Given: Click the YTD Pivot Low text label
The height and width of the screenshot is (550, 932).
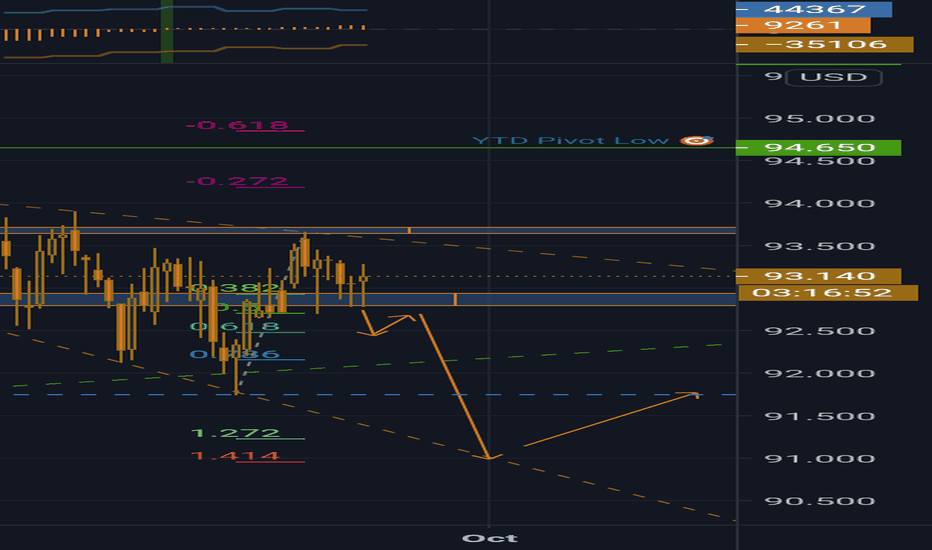Looking at the screenshot, I should pos(571,140).
